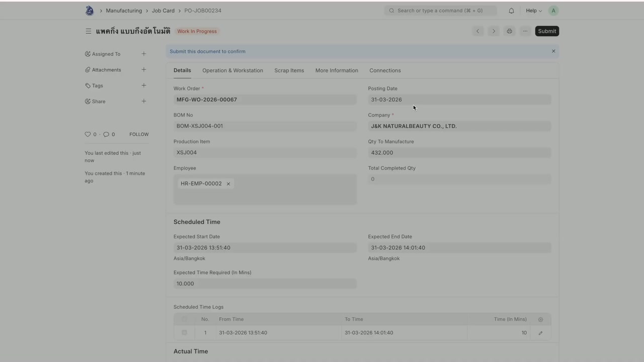
Task: Click the search bar magnifier icon
Action: tap(392, 11)
